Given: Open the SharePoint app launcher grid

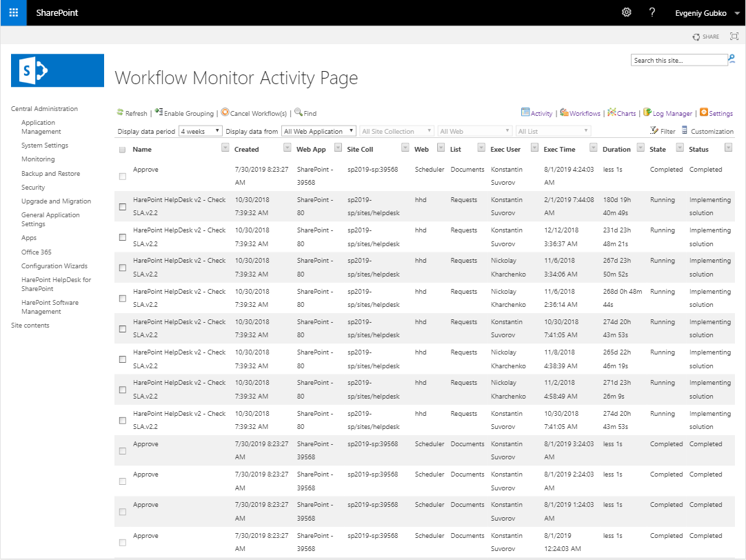Looking at the screenshot, I should [13, 12].
